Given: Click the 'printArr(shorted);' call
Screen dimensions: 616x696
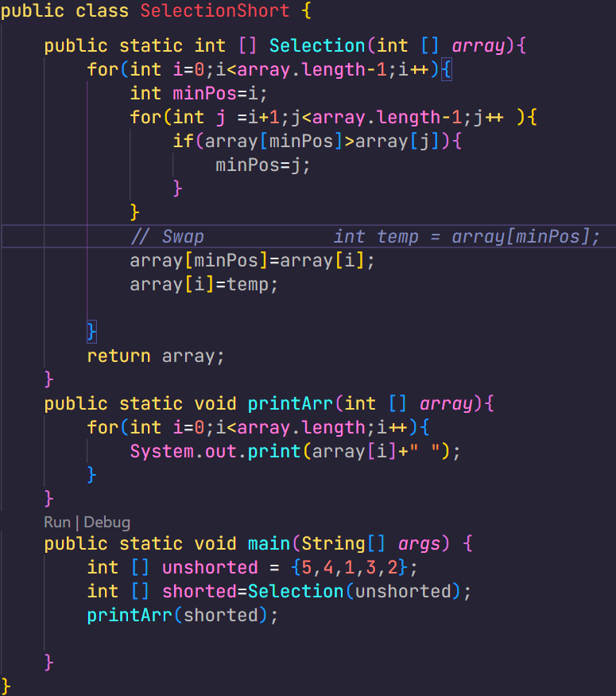Looking at the screenshot, I should 183,616.
